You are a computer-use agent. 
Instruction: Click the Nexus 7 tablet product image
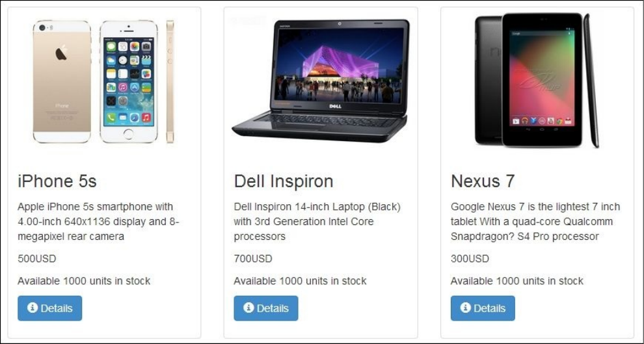[x=537, y=81]
